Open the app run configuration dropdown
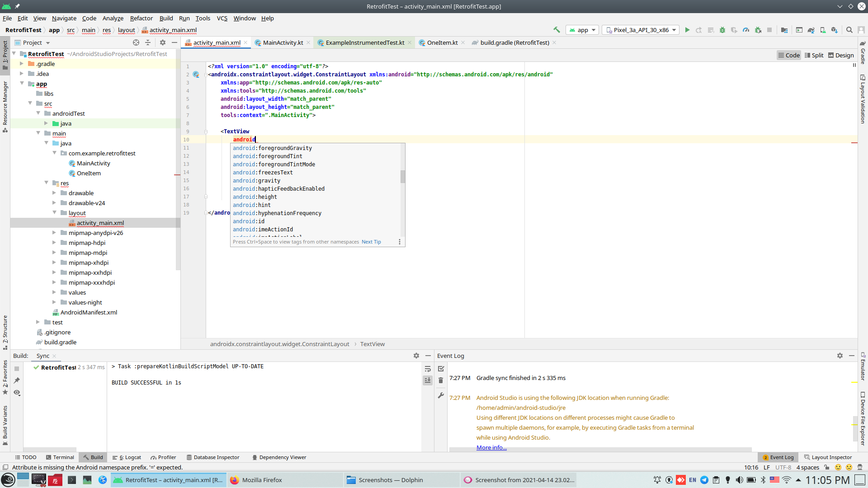Image resolution: width=868 pixels, height=488 pixels. point(583,30)
